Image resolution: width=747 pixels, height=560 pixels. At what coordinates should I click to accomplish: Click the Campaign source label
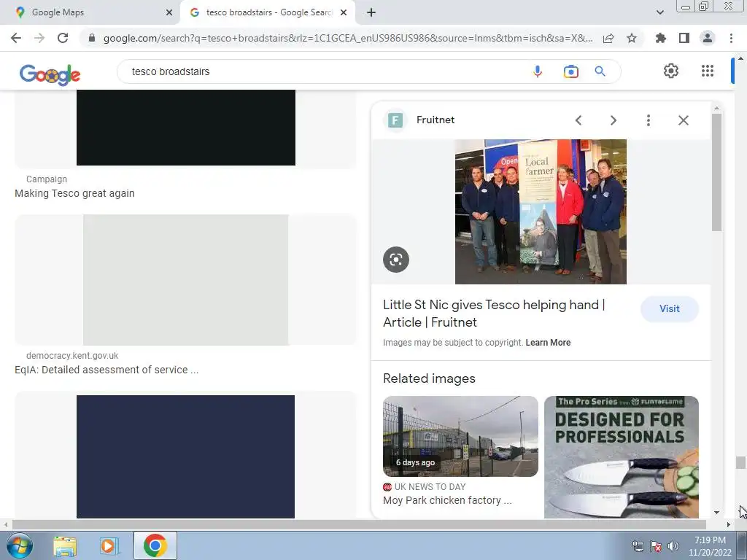pyautogui.click(x=46, y=179)
